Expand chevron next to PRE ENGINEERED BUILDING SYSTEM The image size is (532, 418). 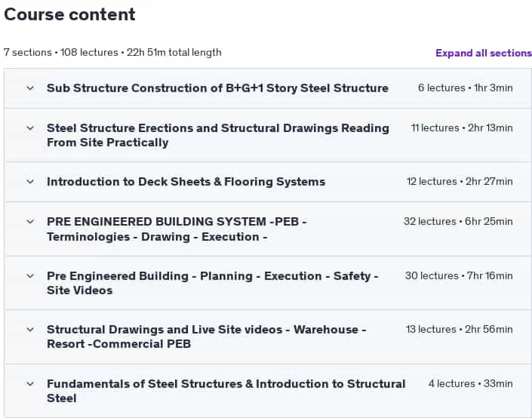(x=30, y=222)
